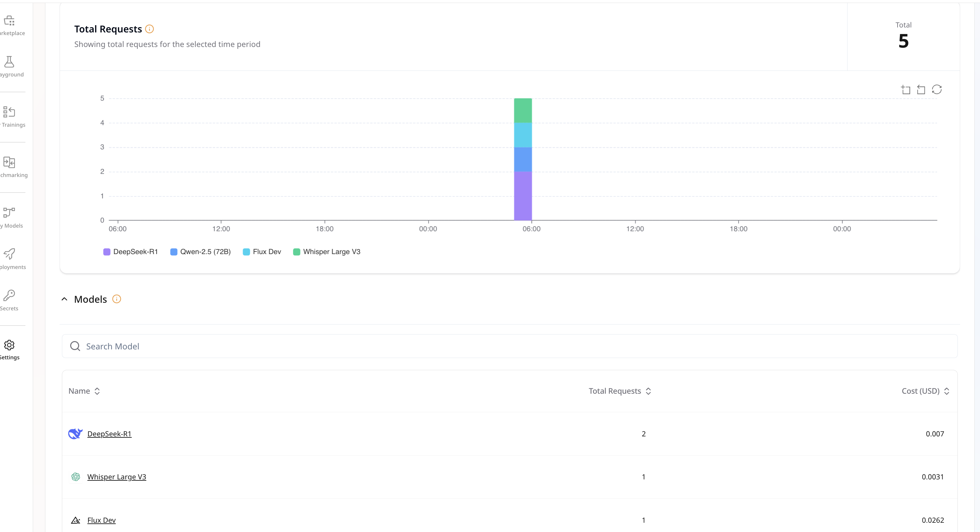Image resolution: width=980 pixels, height=532 pixels.
Task: Toggle the Whisper Large V3 legend entry
Action: point(326,252)
